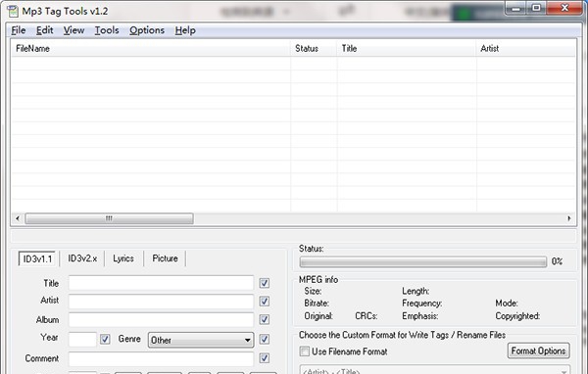Toggle the Album field checkbox
588x374 pixels.
pos(265,319)
